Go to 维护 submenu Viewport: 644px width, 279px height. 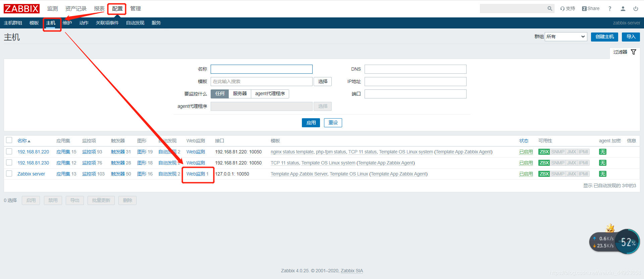tap(67, 23)
